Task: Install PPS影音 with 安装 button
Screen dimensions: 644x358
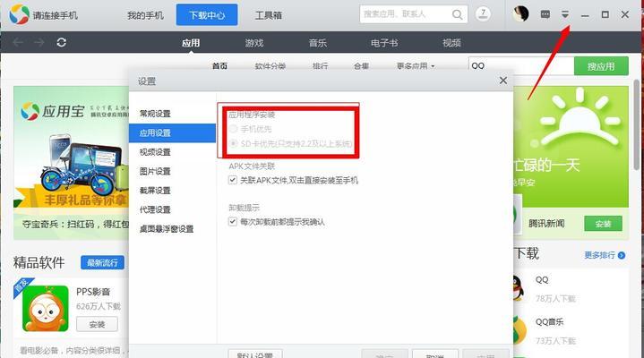Action: pyautogui.click(x=97, y=324)
